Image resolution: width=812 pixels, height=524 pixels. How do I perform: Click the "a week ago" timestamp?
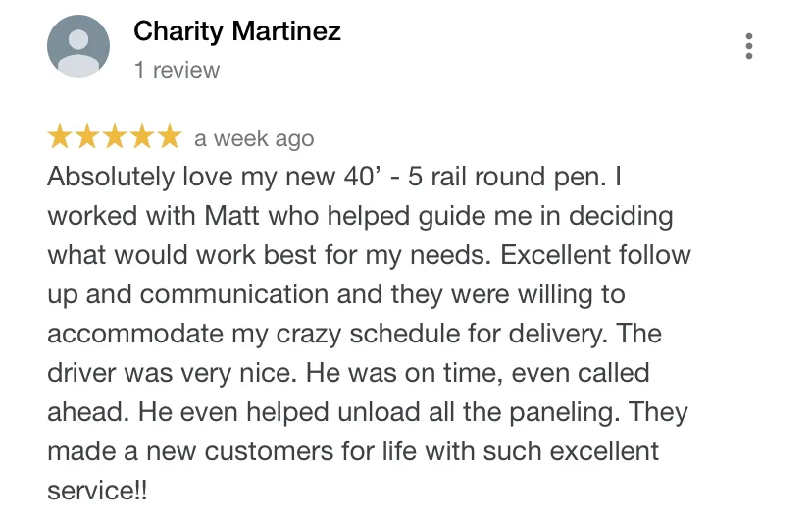tap(254, 139)
